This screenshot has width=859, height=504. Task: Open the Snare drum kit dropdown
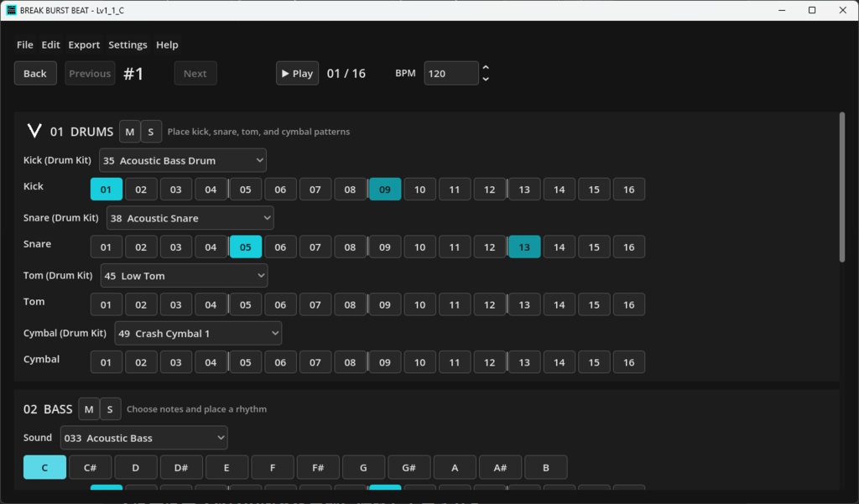[x=190, y=218]
